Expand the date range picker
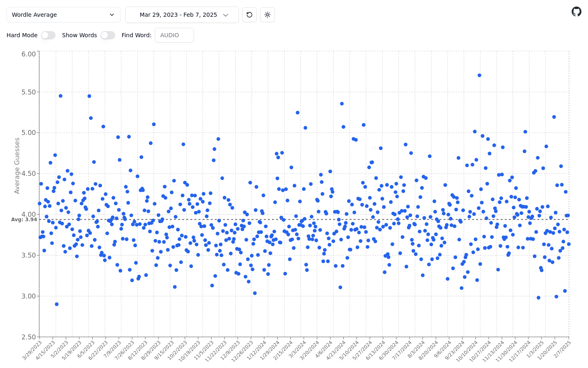Screen dimensions: 588x368 182,15
